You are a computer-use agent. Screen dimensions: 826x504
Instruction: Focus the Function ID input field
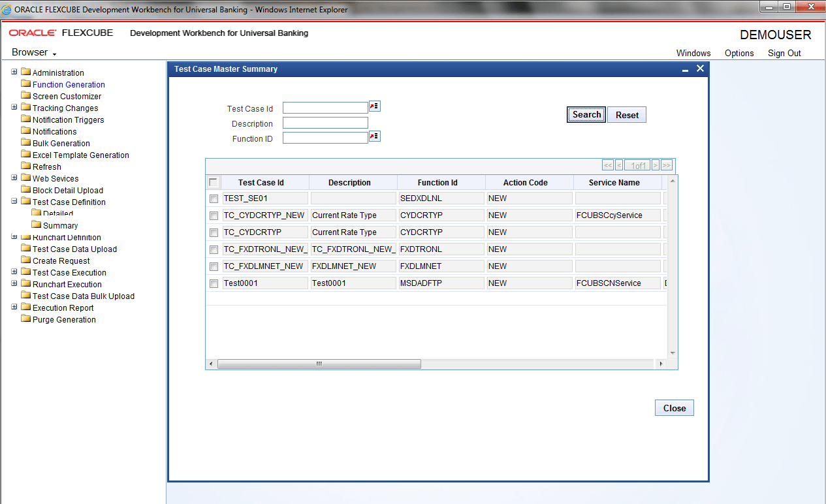[325, 138]
